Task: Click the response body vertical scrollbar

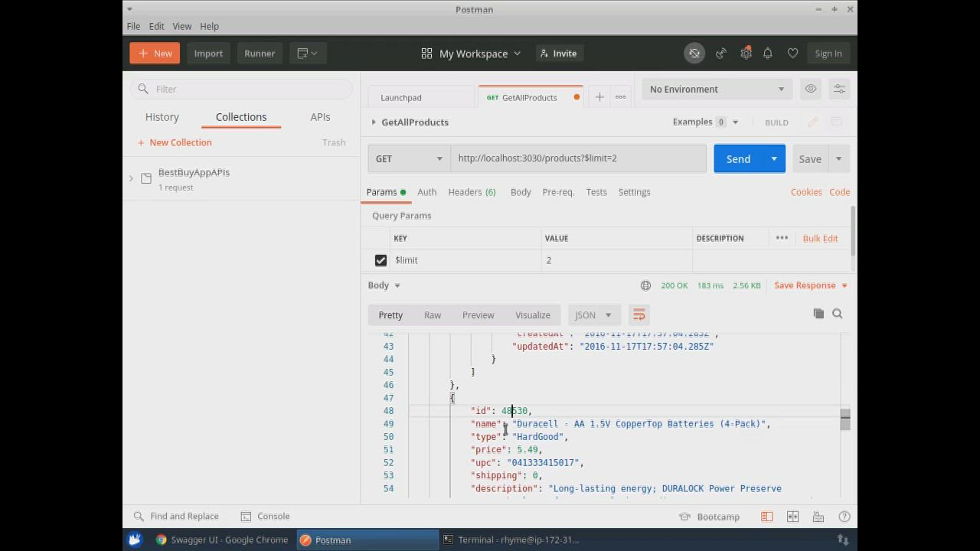Action: 844,419
